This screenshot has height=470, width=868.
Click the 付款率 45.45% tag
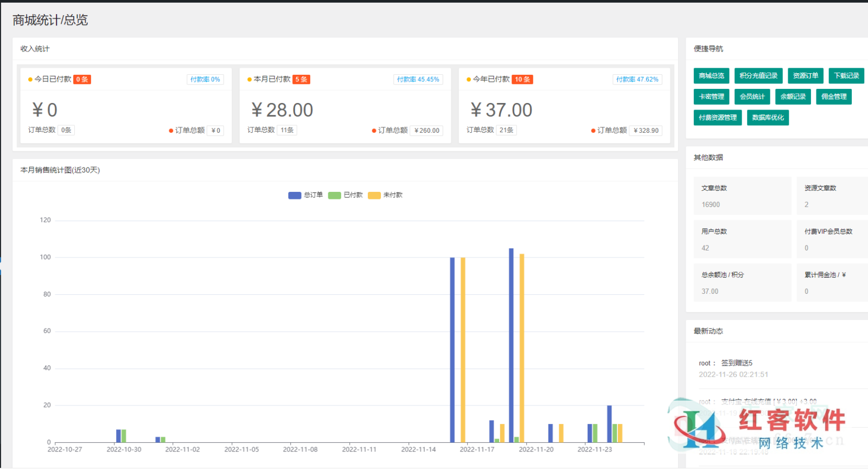click(418, 80)
